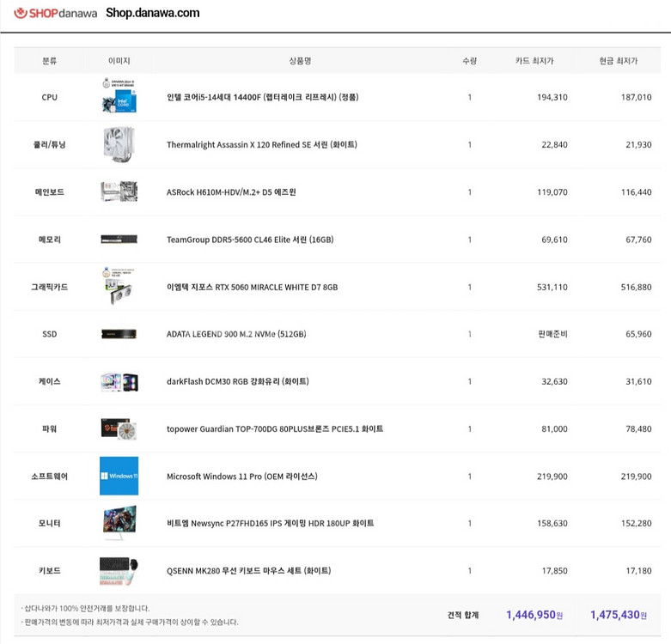Click the SSD category label
The width and height of the screenshot is (671, 644).
pos(49,334)
